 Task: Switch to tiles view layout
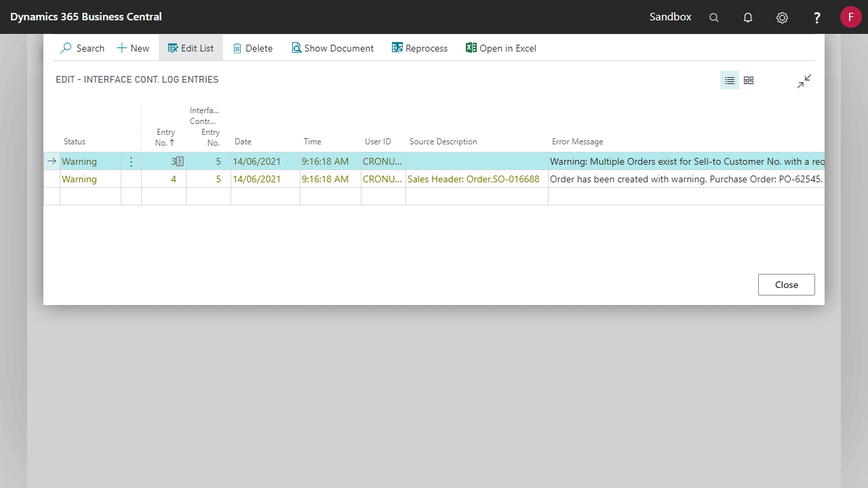click(x=748, y=80)
